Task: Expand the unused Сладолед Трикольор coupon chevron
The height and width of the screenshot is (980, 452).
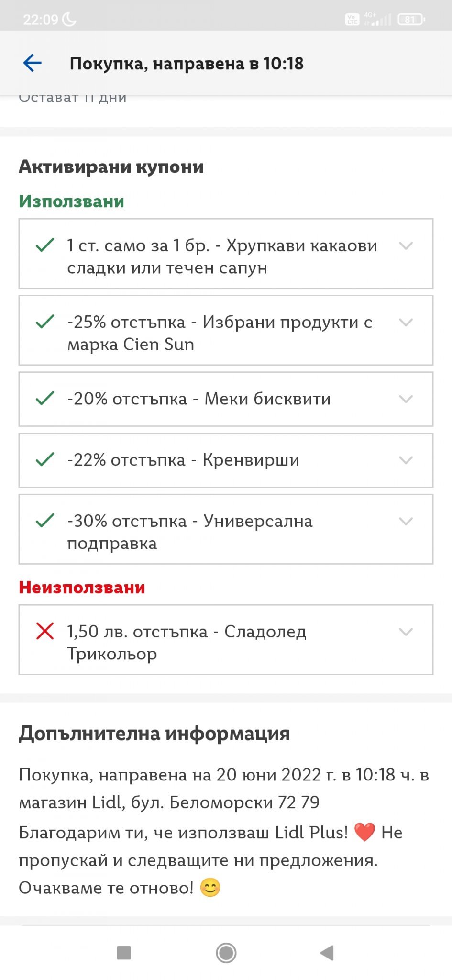Action: [406, 632]
